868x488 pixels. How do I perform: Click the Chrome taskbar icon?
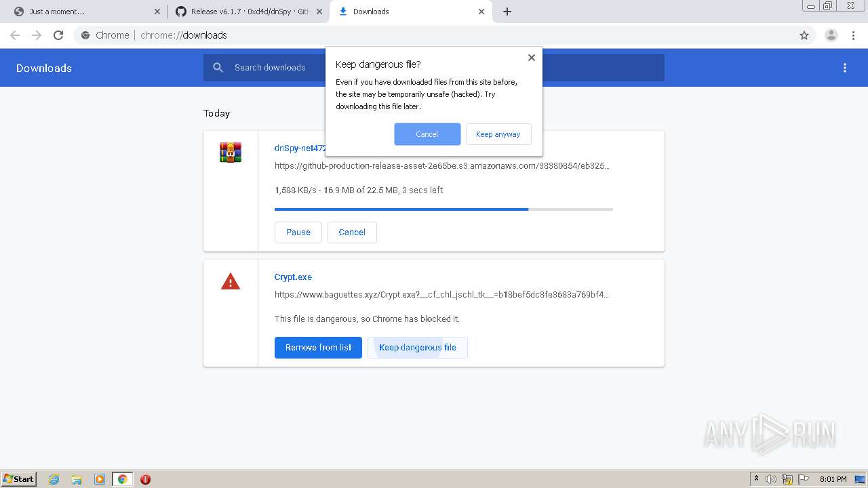point(122,479)
